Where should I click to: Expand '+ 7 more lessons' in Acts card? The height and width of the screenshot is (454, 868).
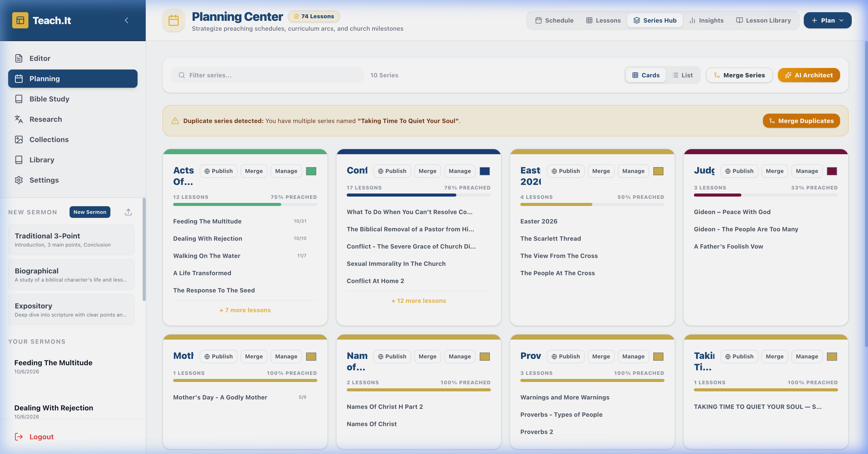[245, 310]
